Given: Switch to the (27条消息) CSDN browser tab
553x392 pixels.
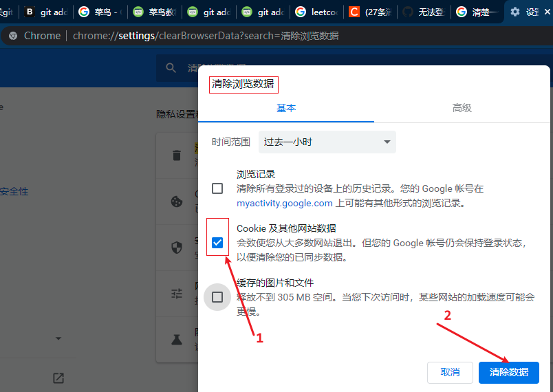Looking at the screenshot, I should point(370,12).
